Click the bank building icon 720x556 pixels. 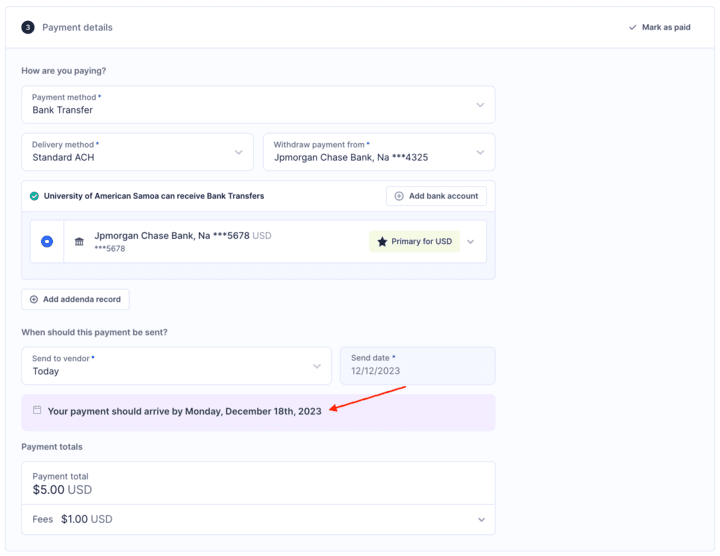click(x=80, y=242)
